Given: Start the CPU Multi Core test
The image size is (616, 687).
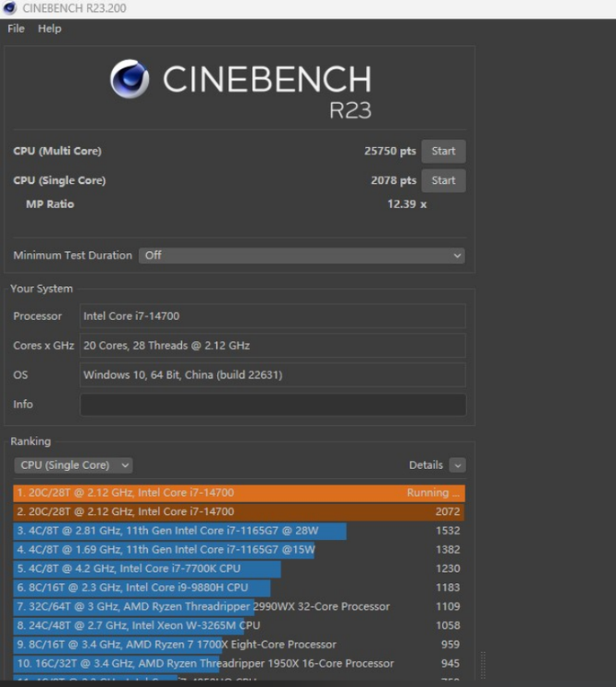Looking at the screenshot, I should point(443,151).
